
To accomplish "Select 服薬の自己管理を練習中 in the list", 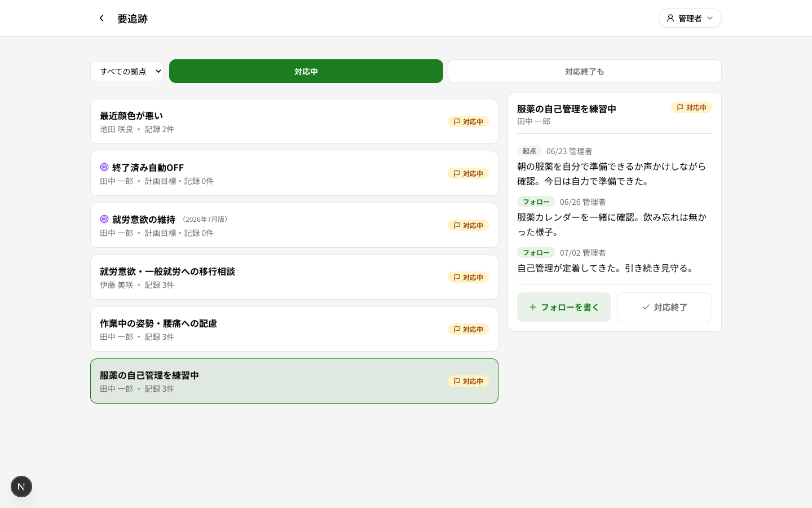I will [294, 381].
